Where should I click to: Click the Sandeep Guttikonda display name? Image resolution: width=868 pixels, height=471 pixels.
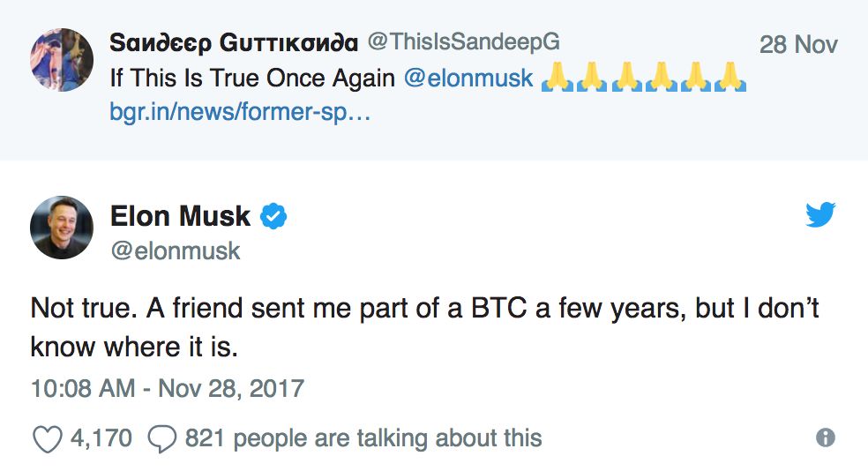234,42
